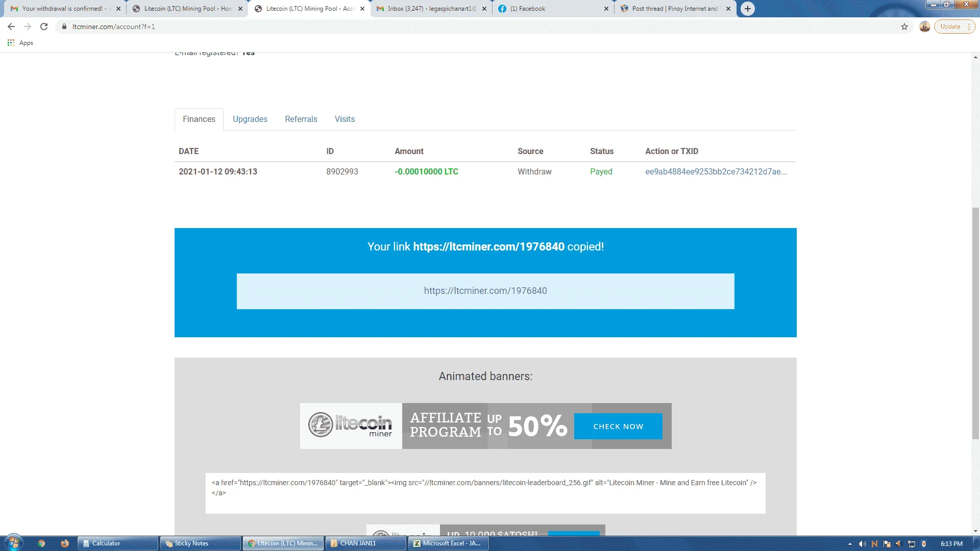Select transaction ID 8902993

(x=342, y=171)
